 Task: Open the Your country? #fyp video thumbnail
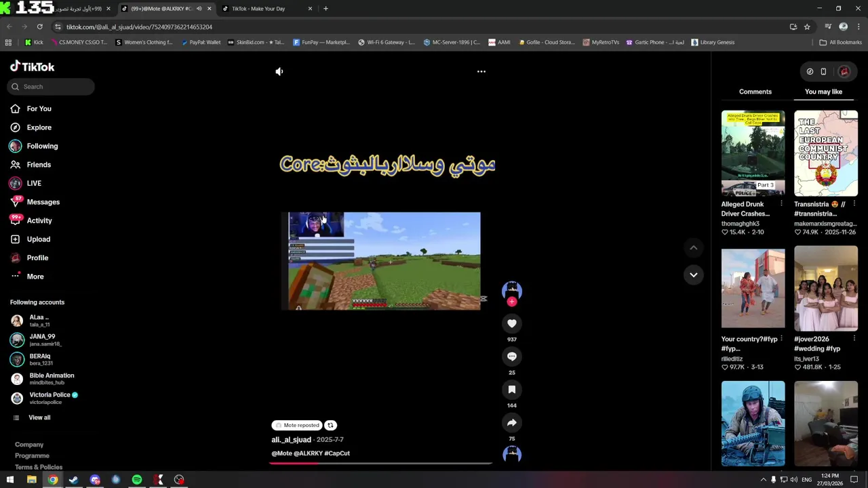(x=753, y=289)
